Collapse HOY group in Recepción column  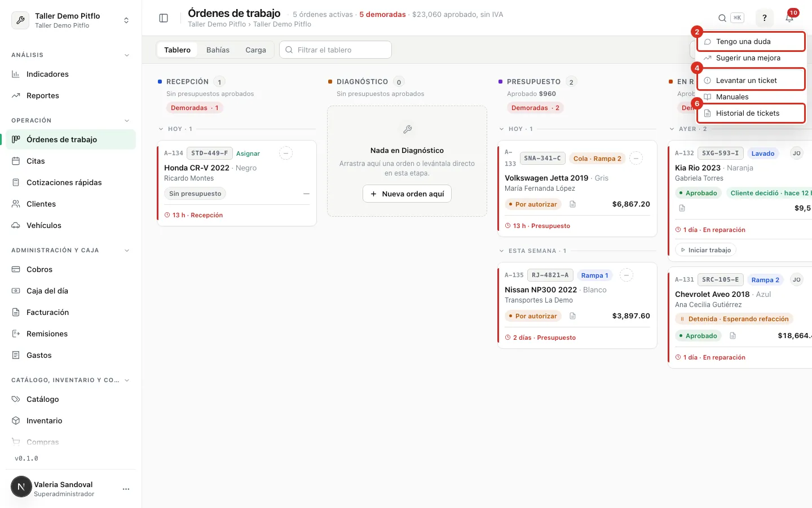click(x=161, y=129)
